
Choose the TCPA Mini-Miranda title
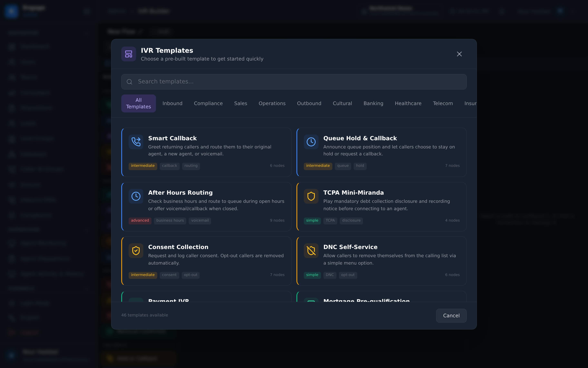point(353,193)
